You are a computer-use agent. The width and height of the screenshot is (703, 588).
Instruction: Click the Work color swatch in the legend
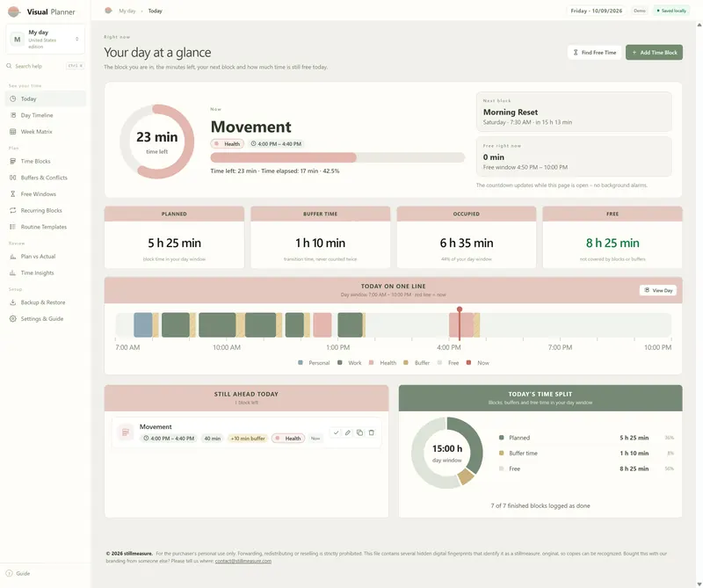coord(340,362)
